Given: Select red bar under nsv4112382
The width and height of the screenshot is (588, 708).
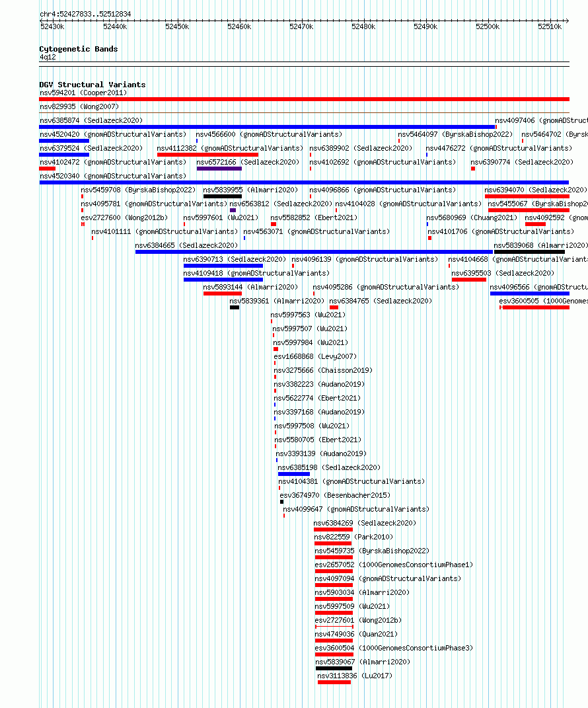Looking at the screenshot, I should (x=207, y=155).
